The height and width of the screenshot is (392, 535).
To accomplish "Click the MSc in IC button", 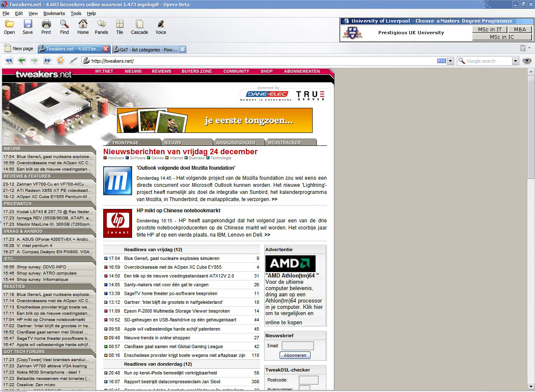I will tap(502, 37).
